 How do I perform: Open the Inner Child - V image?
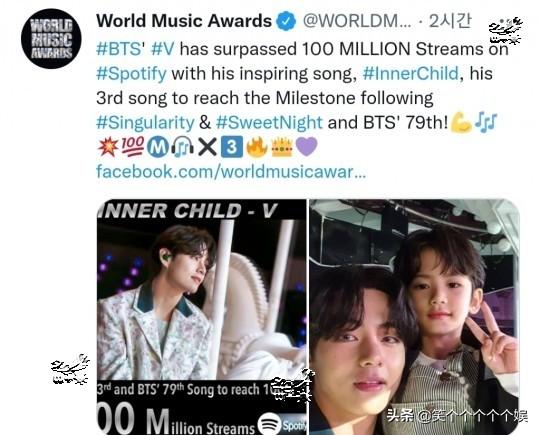(201, 317)
